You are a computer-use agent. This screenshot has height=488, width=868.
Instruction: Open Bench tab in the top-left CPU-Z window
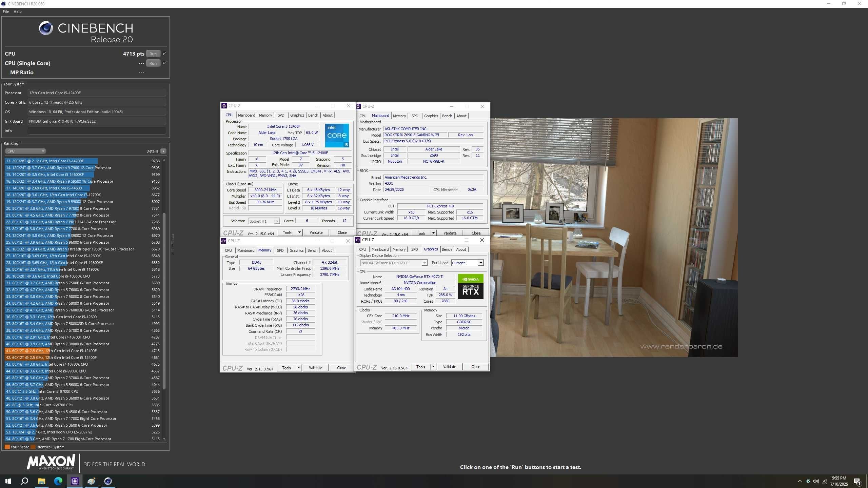pyautogui.click(x=313, y=115)
